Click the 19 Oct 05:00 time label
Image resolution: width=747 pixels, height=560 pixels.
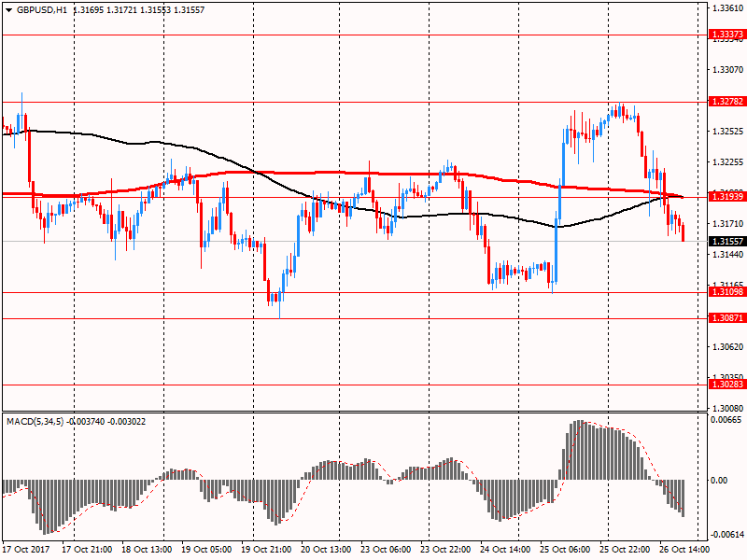206,550
